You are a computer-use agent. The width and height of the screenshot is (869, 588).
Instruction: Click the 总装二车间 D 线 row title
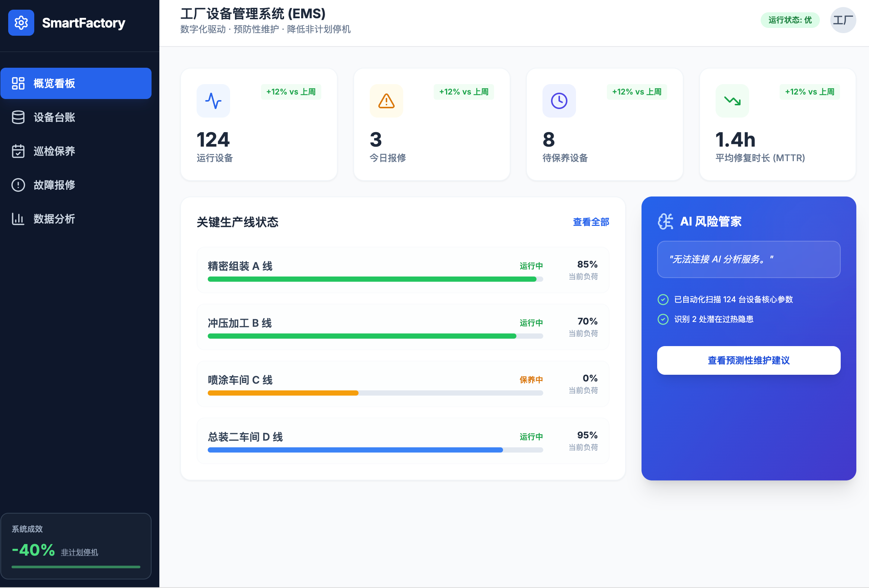[x=245, y=437]
